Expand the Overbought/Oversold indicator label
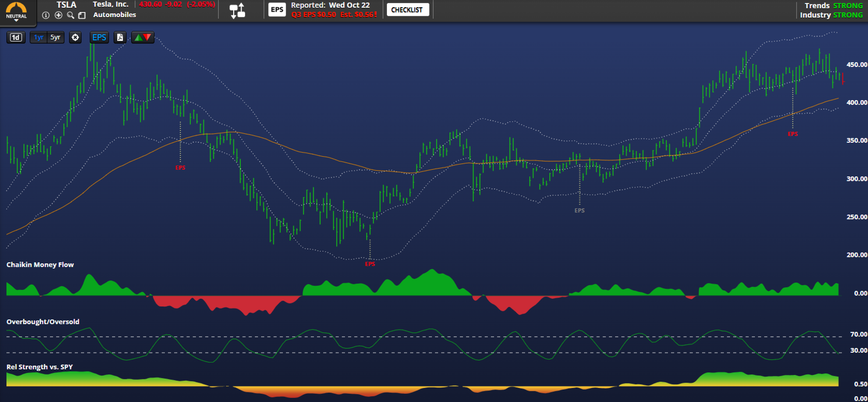Viewport: 868px width, 402px height. click(42, 322)
